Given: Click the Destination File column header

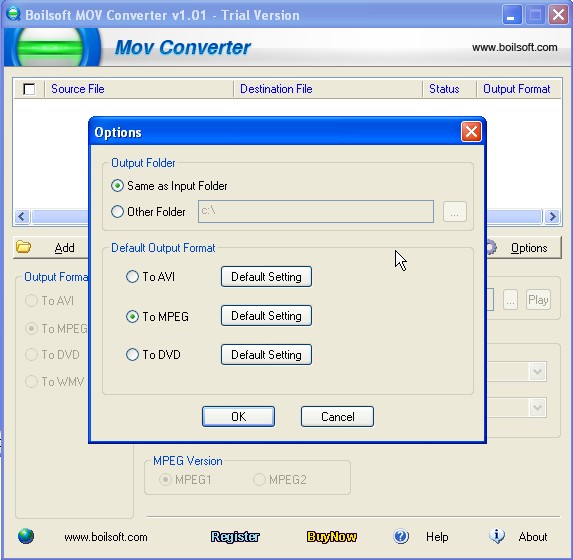Looking at the screenshot, I should (328, 89).
